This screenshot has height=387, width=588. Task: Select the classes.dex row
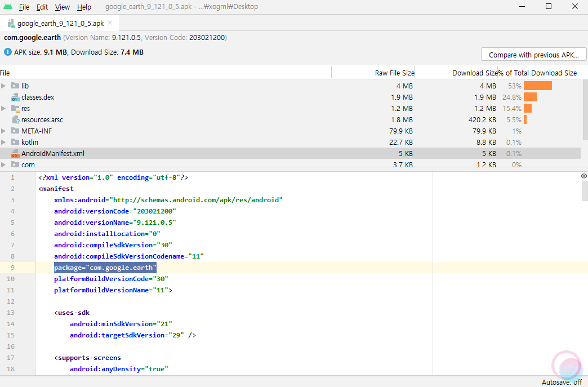[x=290, y=97]
